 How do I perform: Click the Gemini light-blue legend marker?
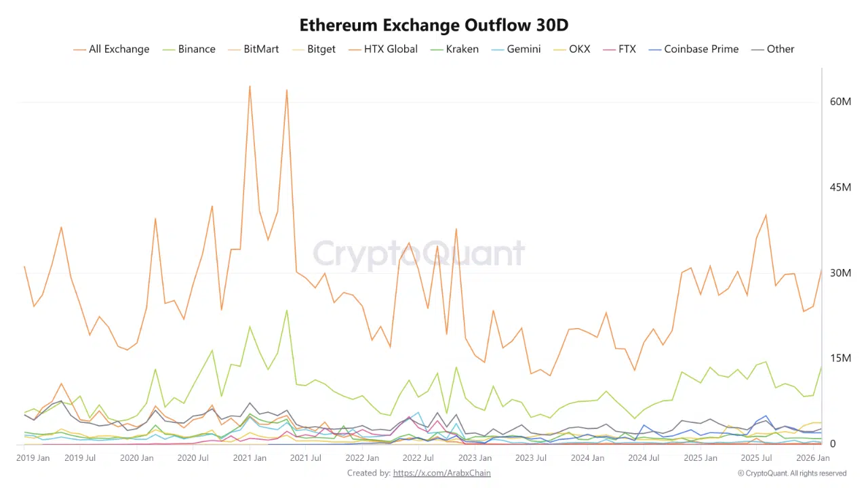(497, 49)
